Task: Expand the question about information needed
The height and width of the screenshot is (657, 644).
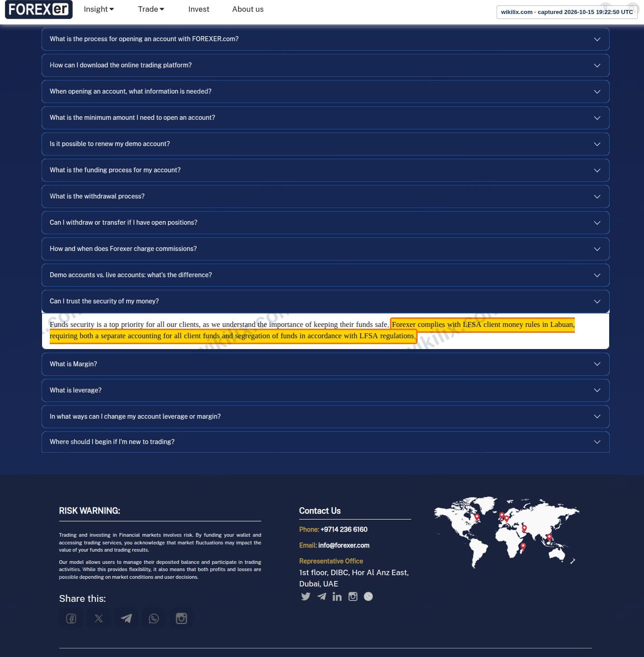Action: click(x=325, y=91)
